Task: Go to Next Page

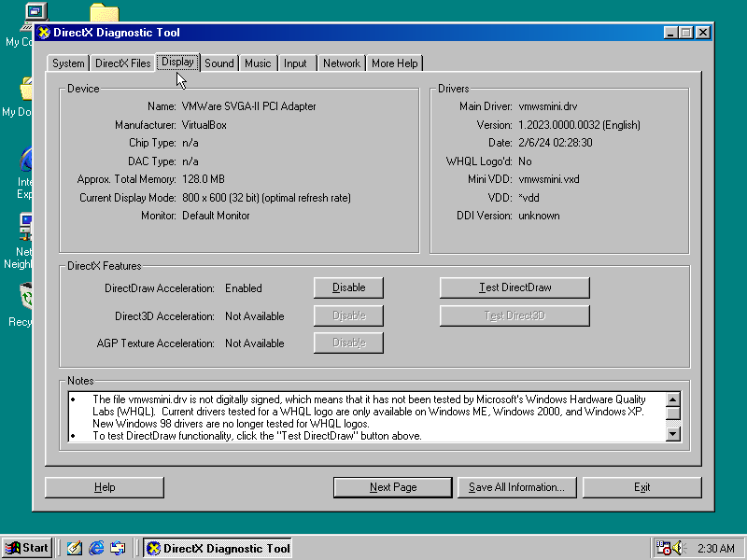Action: [x=393, y=487]
